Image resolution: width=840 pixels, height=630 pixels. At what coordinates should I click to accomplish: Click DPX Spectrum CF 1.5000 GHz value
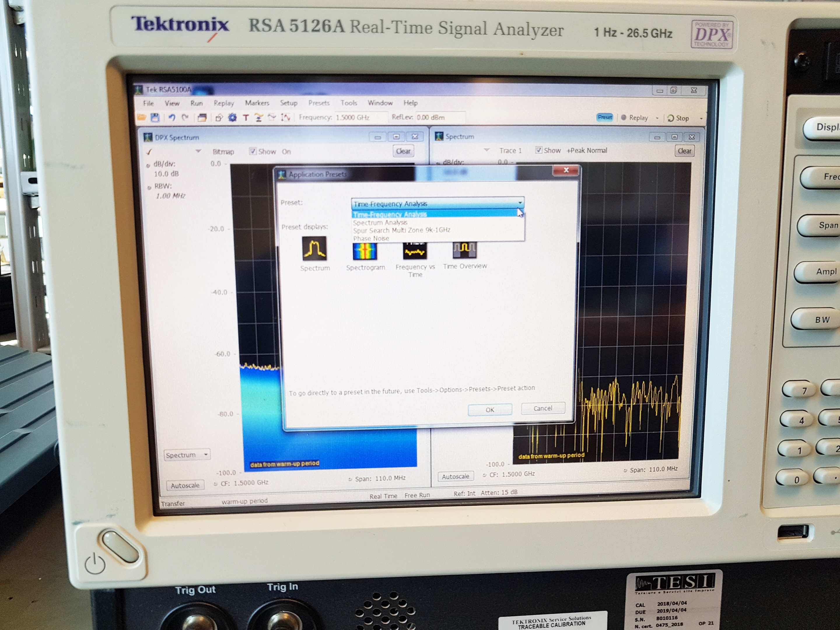(x=251, y=483)
